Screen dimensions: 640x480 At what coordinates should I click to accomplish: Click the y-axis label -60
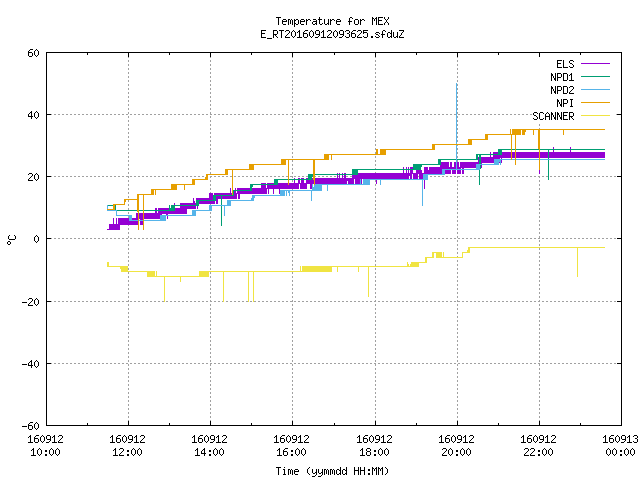click(30, 426)
